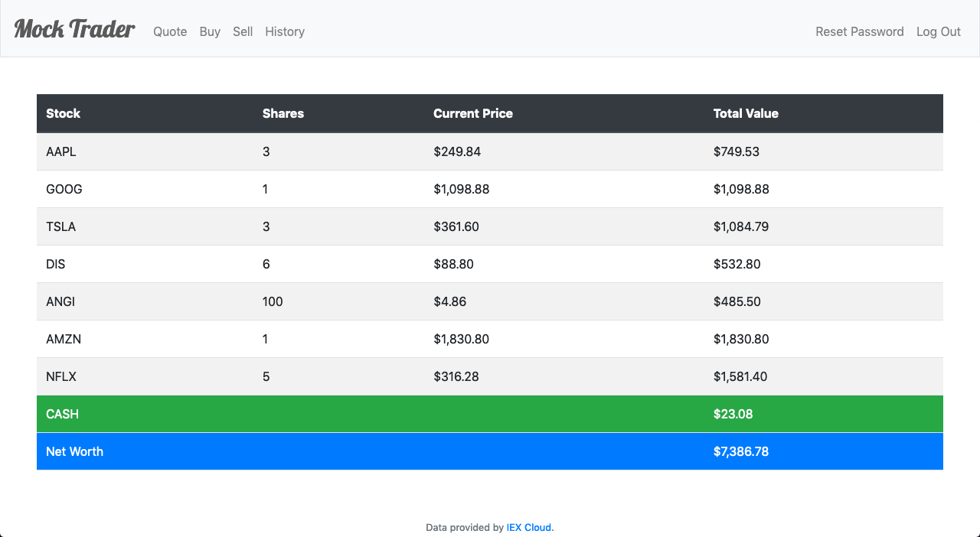This screenshot has width=980, height=537.
Task: Click DIS total value $532.80
Action: click(737, 264)
